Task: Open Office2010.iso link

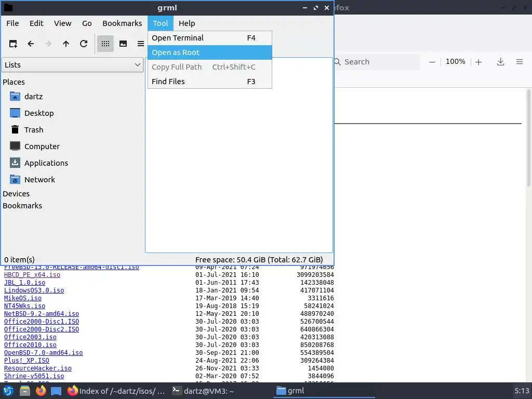Action: 30,345
